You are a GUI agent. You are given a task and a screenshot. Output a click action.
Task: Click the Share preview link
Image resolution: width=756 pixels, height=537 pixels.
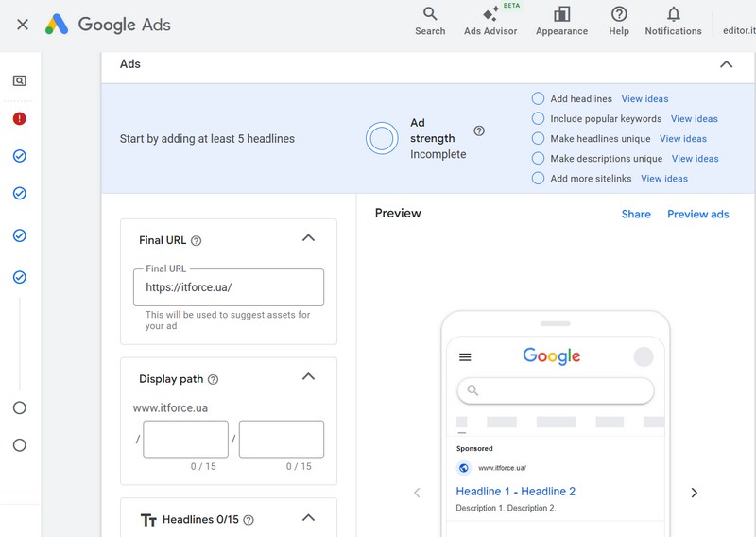pyautogui.click(x=636, y=215)
